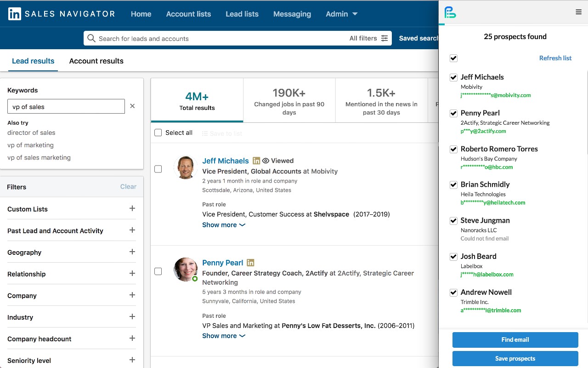The height and width of the screenshot is (368, 588).
Task: Open the All filters sliders icon
Action: point(384,38)
